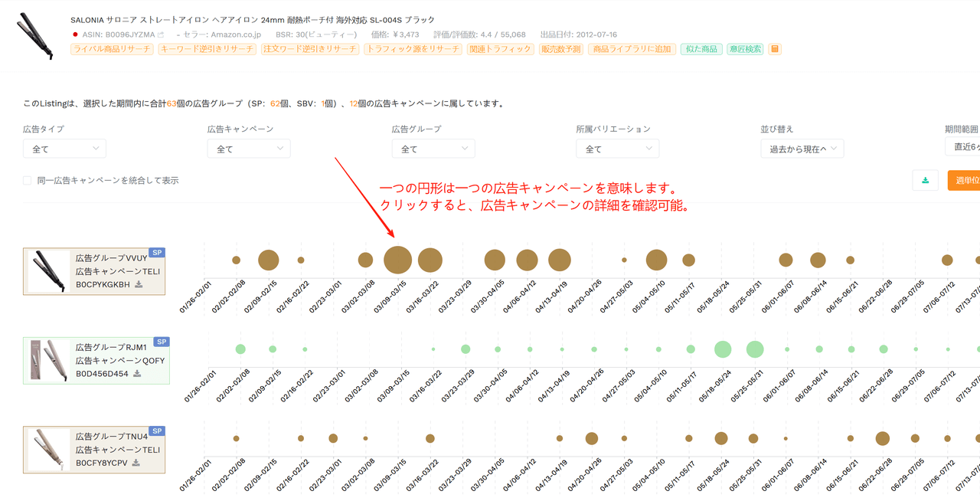
Task: Click the SP badge on 広告グループVVUY card
Action: click(x=157, y=252)
